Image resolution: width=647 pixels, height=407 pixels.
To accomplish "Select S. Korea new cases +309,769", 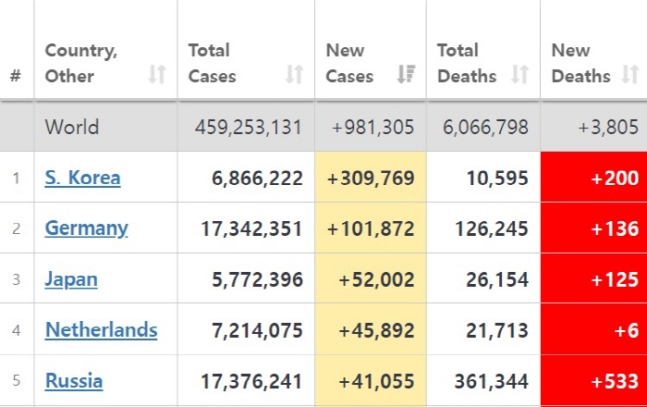I will pos(371,178).
